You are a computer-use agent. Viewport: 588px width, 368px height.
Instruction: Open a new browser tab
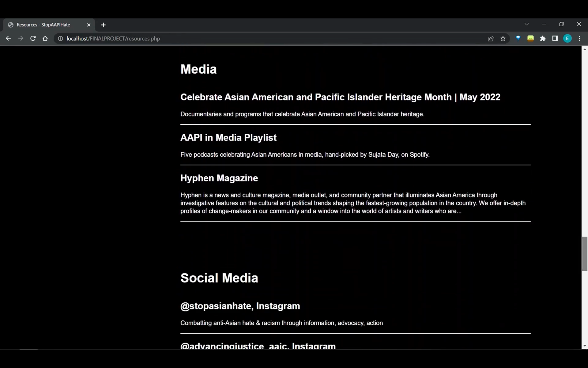click(103, 25)
